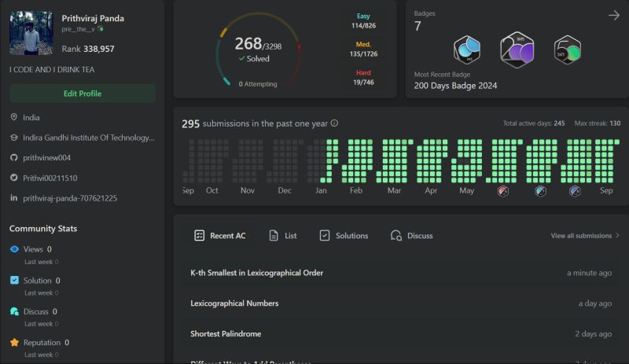
Task: Click the submissions info icon
Action: pyautogui.click(x=334, y=123)
